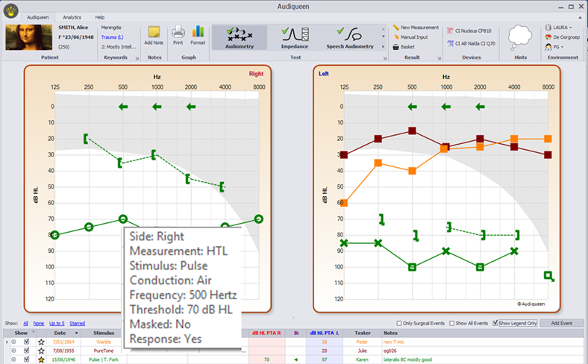Select CI Nucleus CP810 device
The height and width of the screenshot is (364, 588).
469,31
